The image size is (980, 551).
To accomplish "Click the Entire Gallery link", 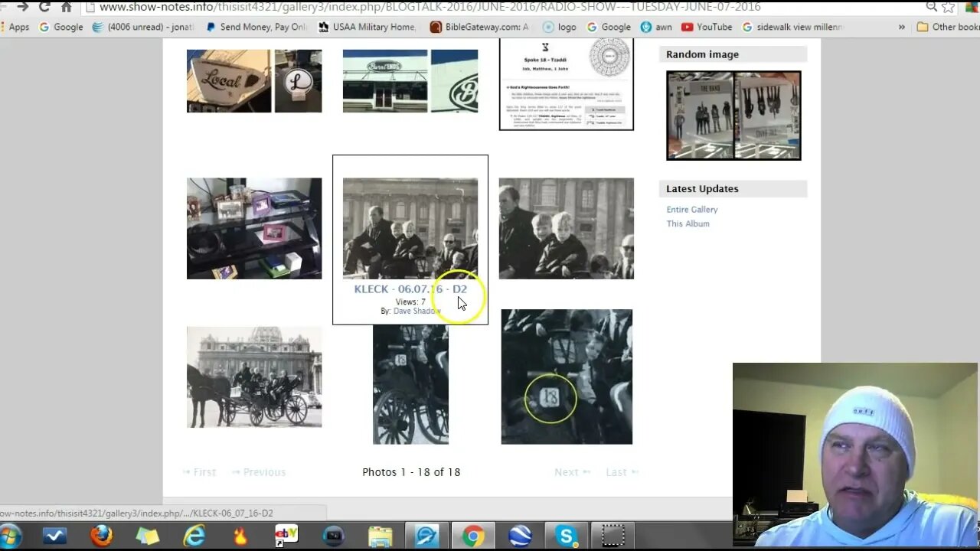I will click(x=692, y=210).
